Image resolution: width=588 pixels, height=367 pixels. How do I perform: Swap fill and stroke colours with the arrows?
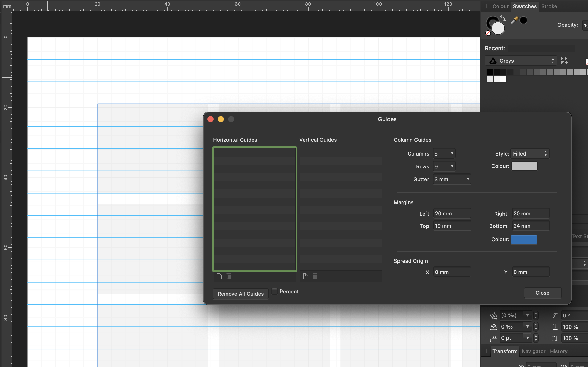[503, 19]
